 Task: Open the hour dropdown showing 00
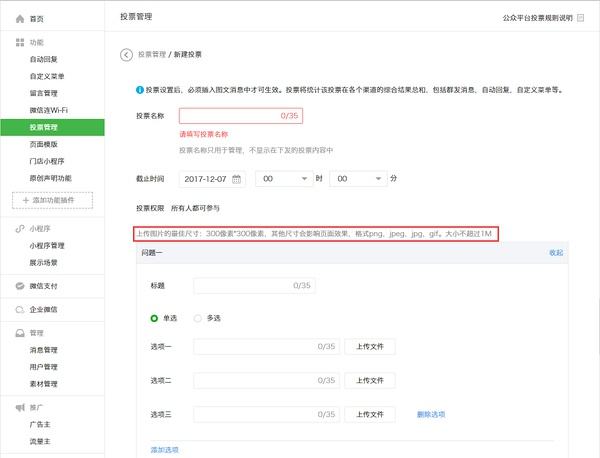pos(284,179)
